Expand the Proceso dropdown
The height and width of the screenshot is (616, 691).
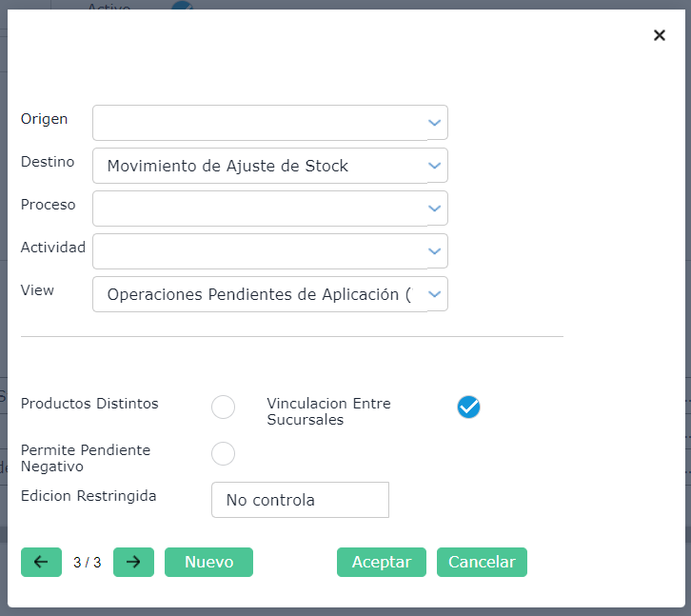(x=435, y=209)
